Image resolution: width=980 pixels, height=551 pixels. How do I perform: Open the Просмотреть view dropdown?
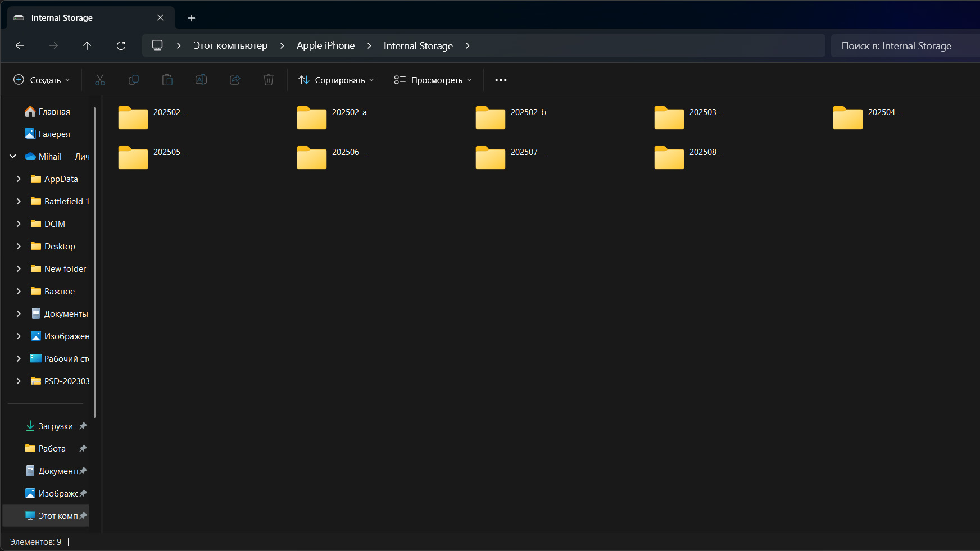click(x=433, y=80)
